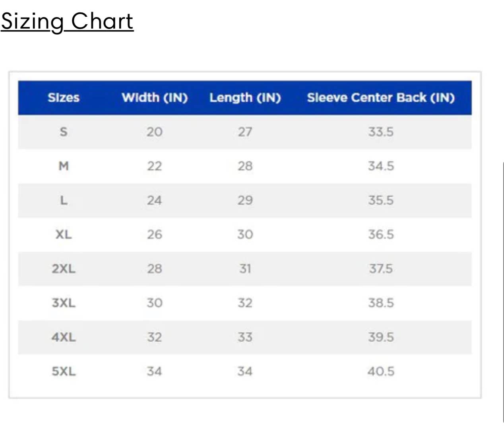Image resolution: width=504 pixels, height=437 pixels.
Task: Open the Sizing Chart heading link
Action: [67, 21]
